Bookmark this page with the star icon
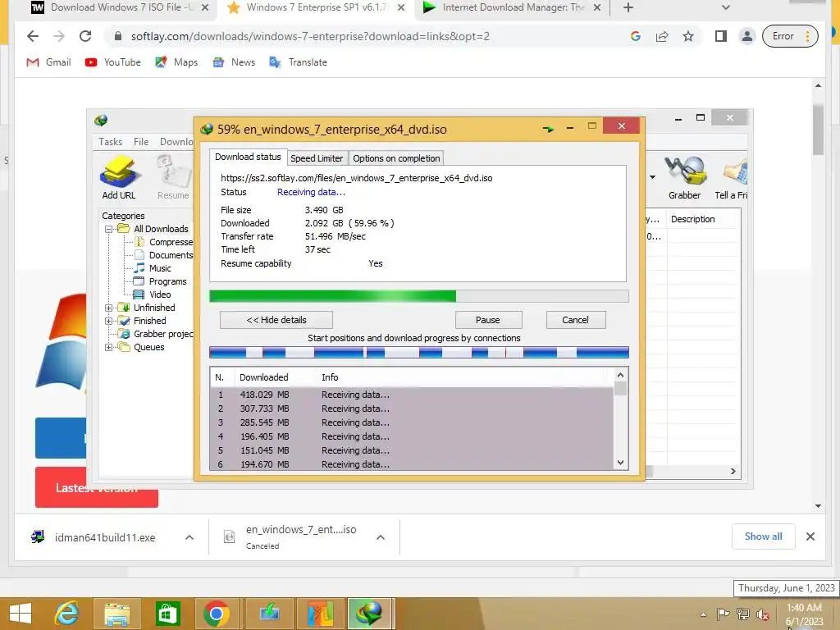Viewport: 840px width, 630px height. tap(688, 36)
